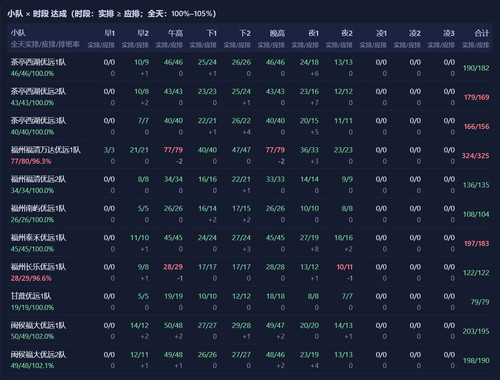
Task: Click the full-day rate 19/19/100.0%
Action: pyautogui.click(x=32, y=307)
